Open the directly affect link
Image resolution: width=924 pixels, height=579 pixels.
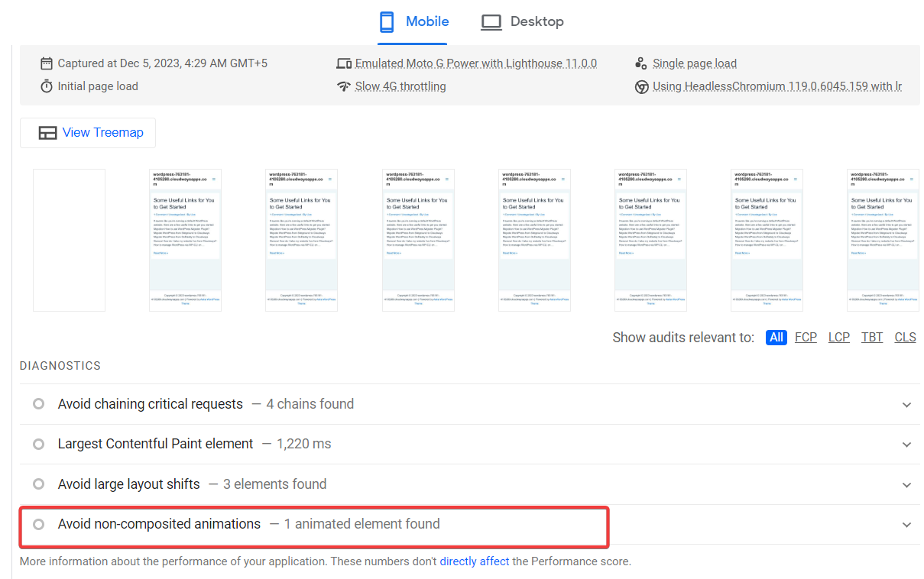click(x=475, y=561)
